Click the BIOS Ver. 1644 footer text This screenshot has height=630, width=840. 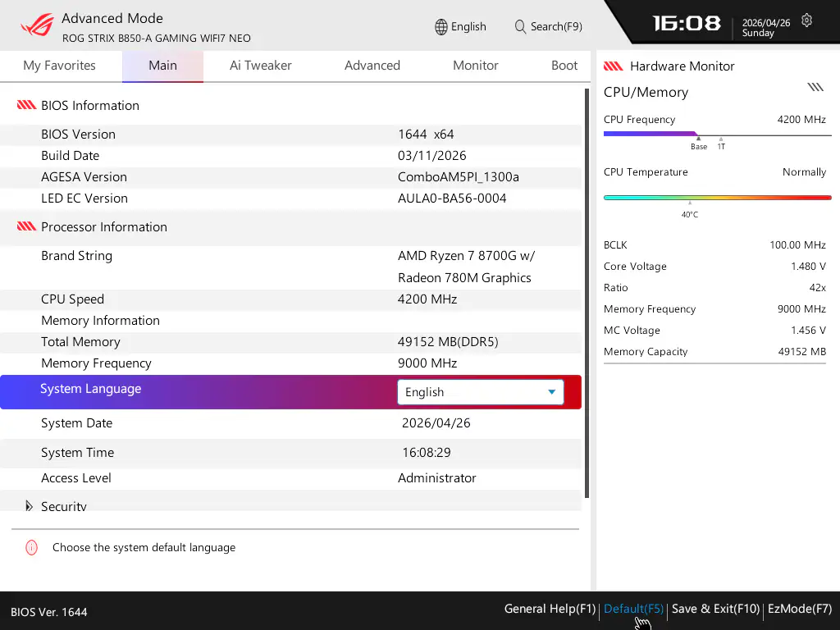[x=48, y=612]
